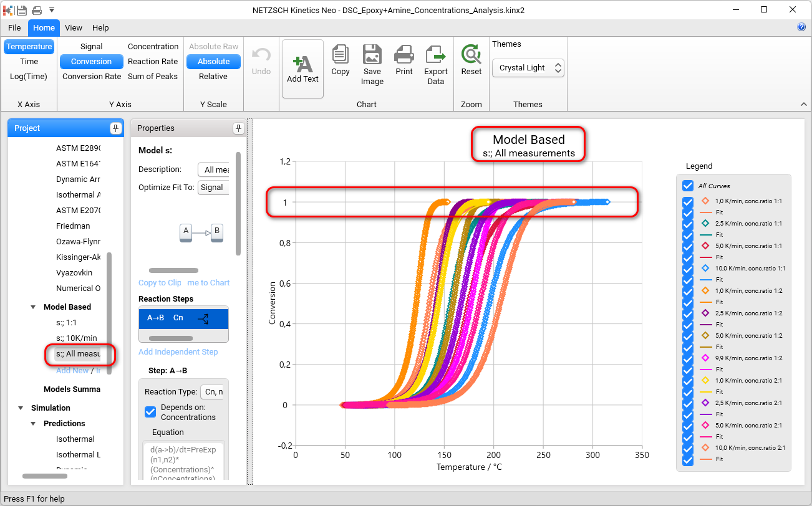Open the File menu
Image resolution: width=812 pixels, height=506 pixels.
[14, 28]
